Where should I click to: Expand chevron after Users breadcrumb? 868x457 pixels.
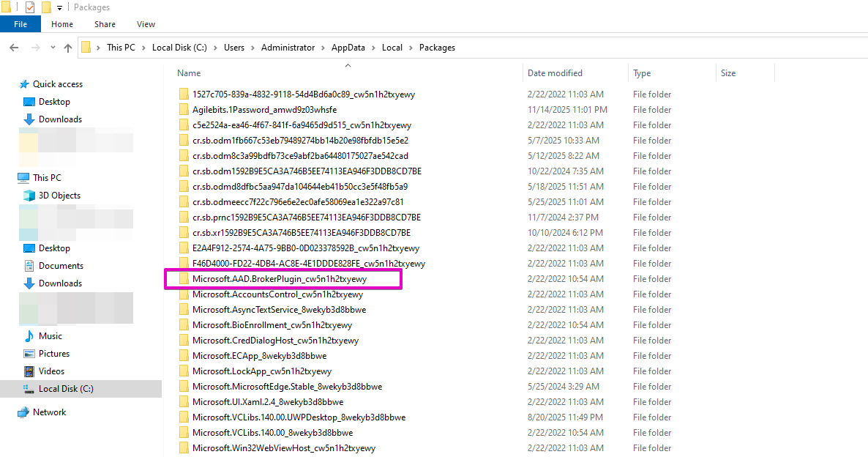pyautogui.click(x=253, y=48)
